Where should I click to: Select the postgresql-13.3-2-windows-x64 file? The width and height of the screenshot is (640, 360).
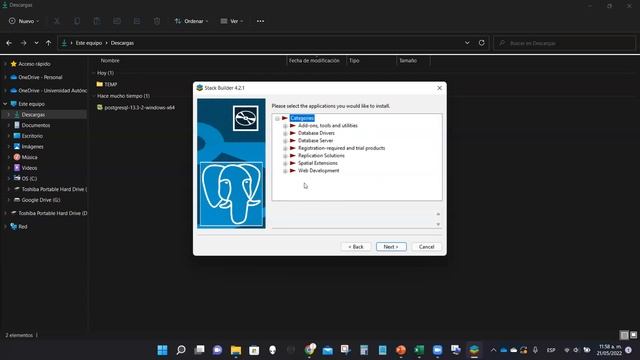tap(136, 107)
